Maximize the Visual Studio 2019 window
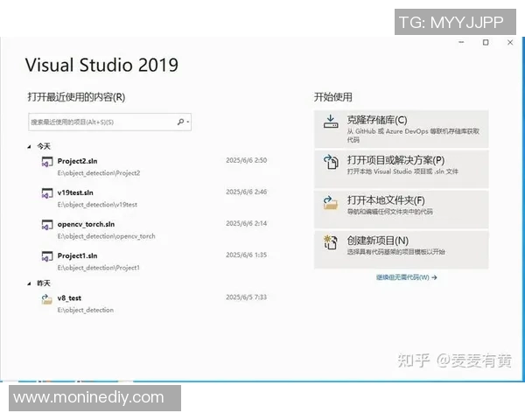 coord(486,43)
